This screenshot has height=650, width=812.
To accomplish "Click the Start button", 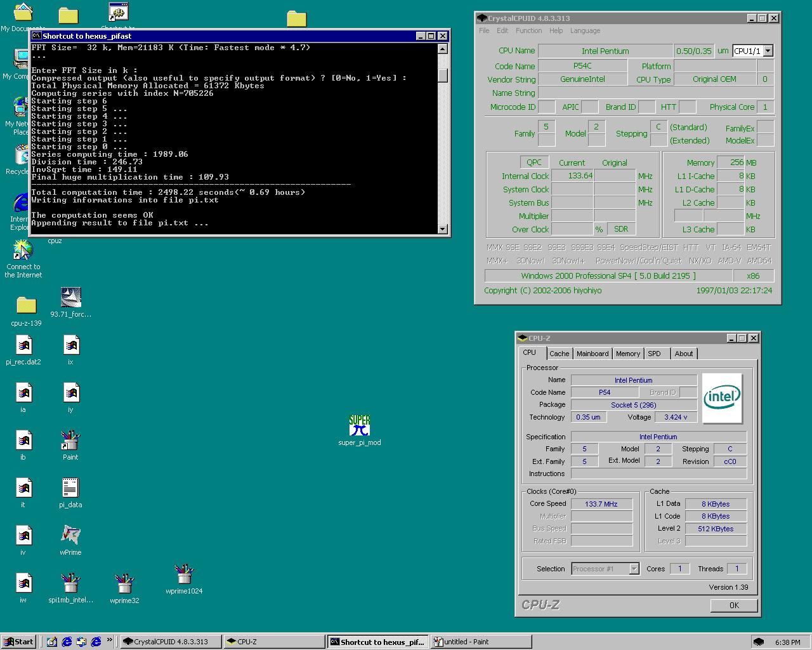I will coord(18,642).
